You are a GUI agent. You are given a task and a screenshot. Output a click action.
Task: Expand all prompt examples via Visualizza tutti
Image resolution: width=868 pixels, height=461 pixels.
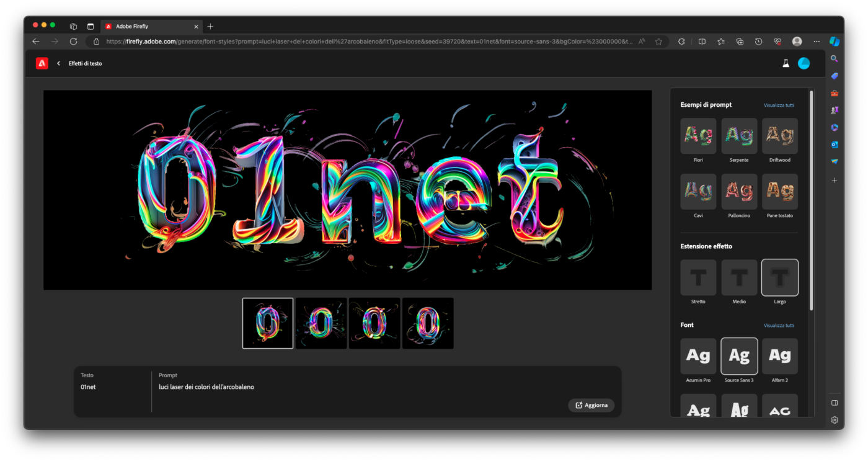click(x=779, y=105)
